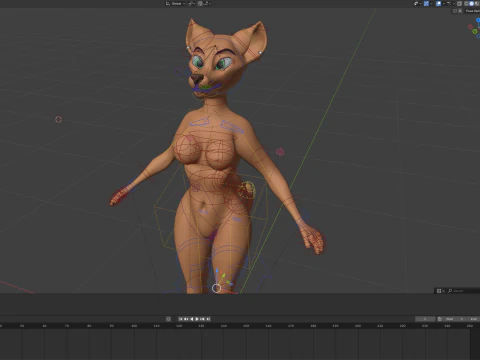The width and height of the screenshot is (480, 360).
Task: Toggle viewport overlays button
Action: coord(439,3)
